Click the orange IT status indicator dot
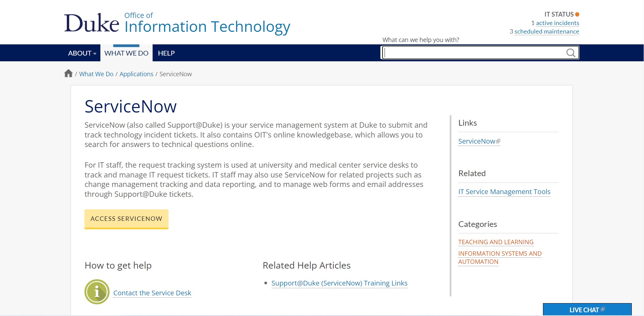 [577, 14]
